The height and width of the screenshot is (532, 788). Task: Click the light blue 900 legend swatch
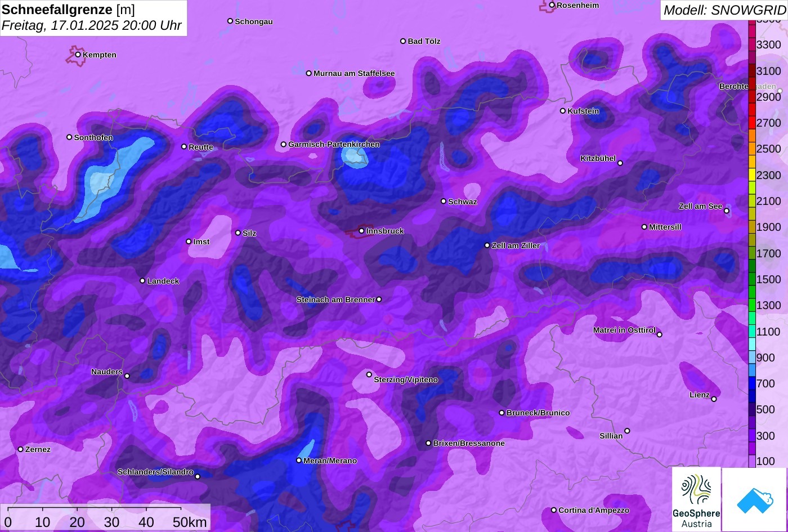(x=752, y=357)
